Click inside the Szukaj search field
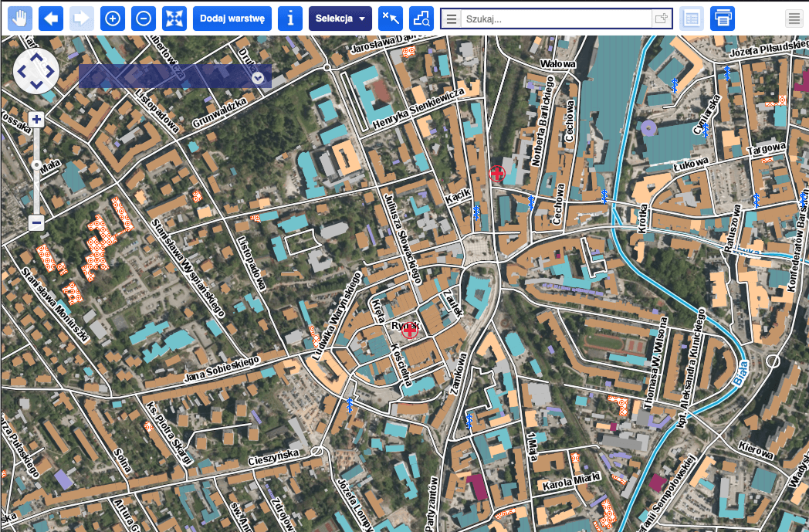809x532 pixels. [x=556, y=19]
